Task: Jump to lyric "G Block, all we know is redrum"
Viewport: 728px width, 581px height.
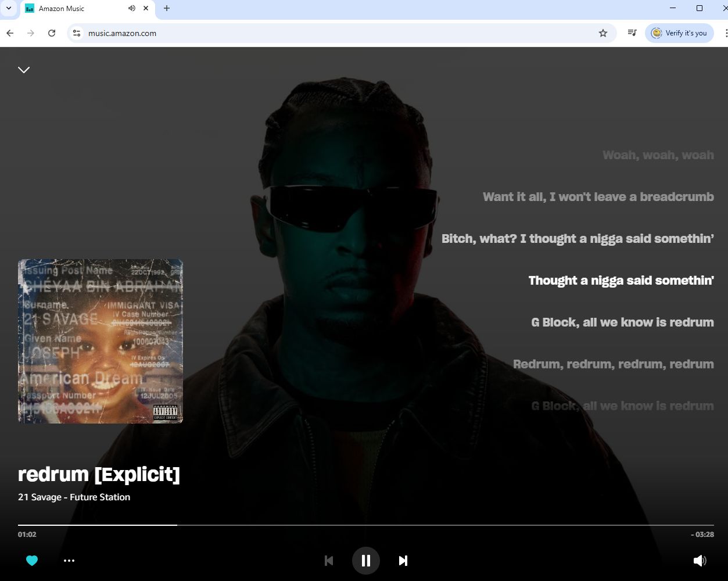Action: [x=622, y=322]
